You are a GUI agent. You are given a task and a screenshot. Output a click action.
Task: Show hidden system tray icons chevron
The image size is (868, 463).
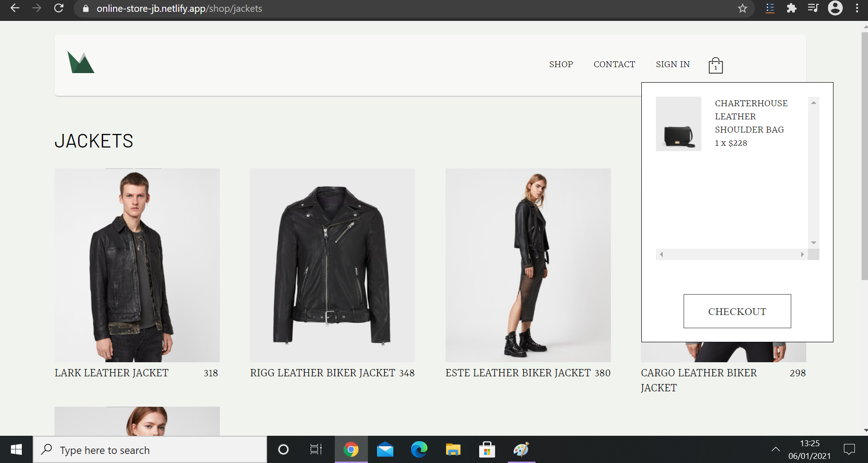click(775, 449)
